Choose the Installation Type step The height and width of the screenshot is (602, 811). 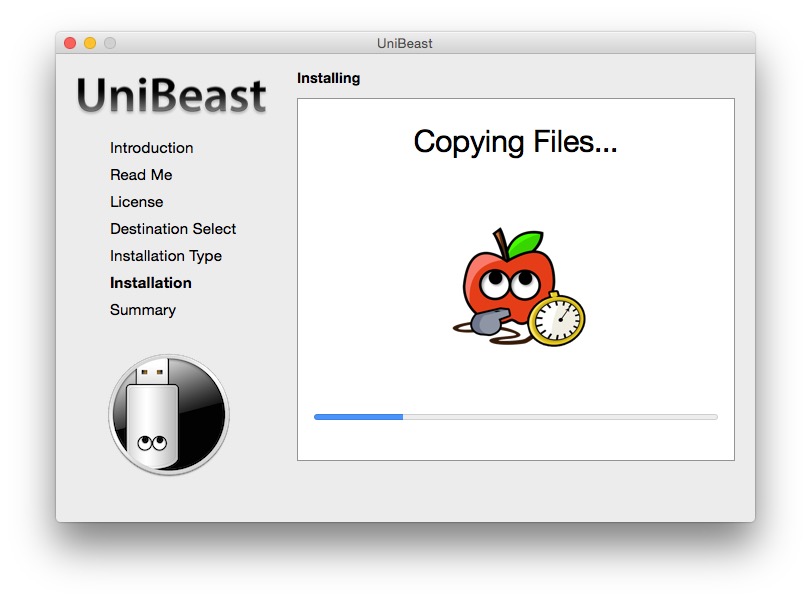coord(166,256)
